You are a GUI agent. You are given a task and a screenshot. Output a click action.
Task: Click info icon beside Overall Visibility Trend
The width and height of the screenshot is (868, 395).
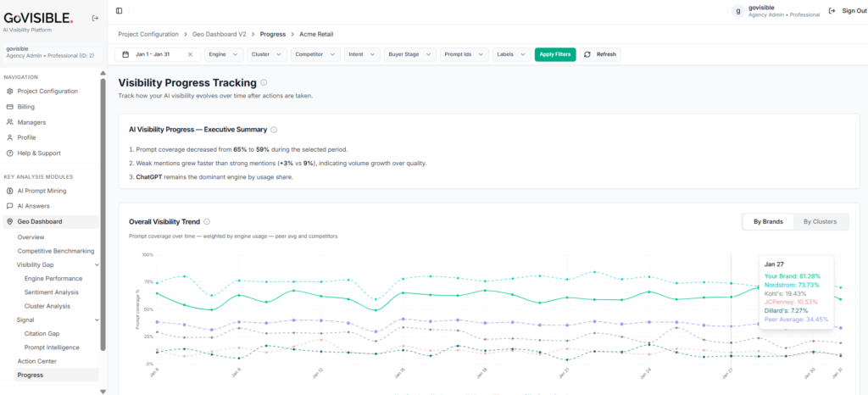[x=207, y=222]
